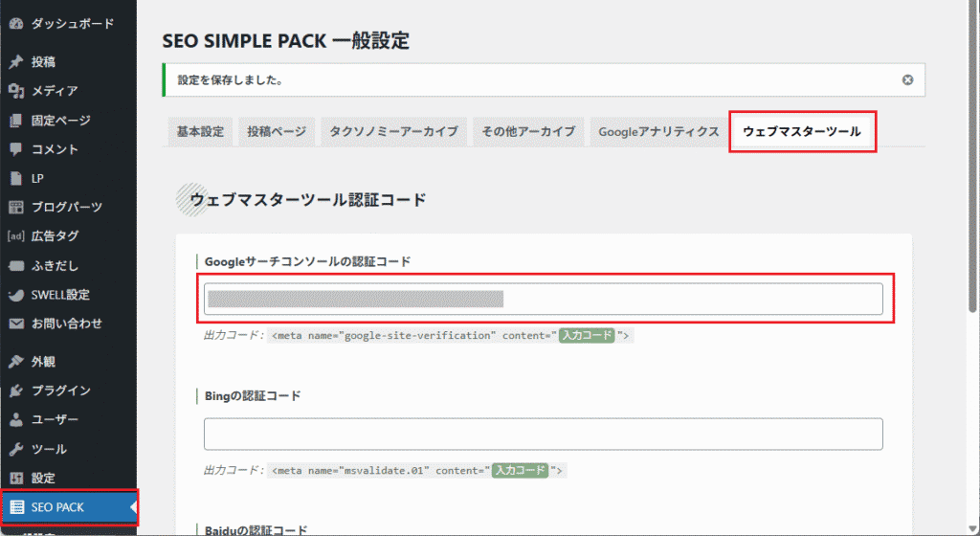
Task: Click the Bingの認証コード label
Action: (x=253, y=396)
